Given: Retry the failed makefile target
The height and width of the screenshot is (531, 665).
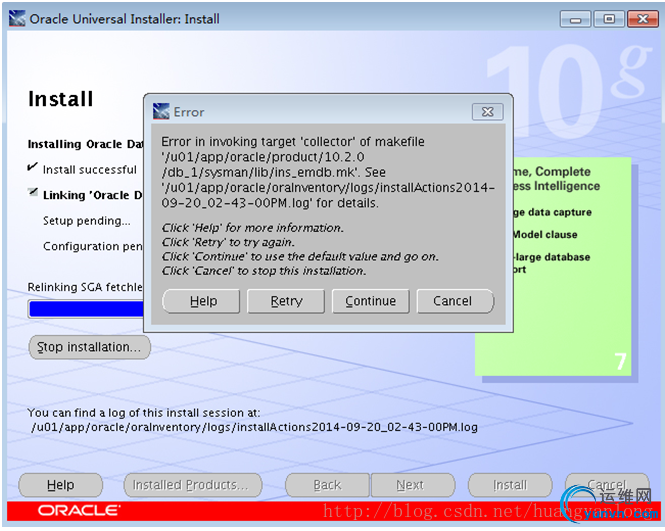Looking at the screenshot, I should [286, 301].
